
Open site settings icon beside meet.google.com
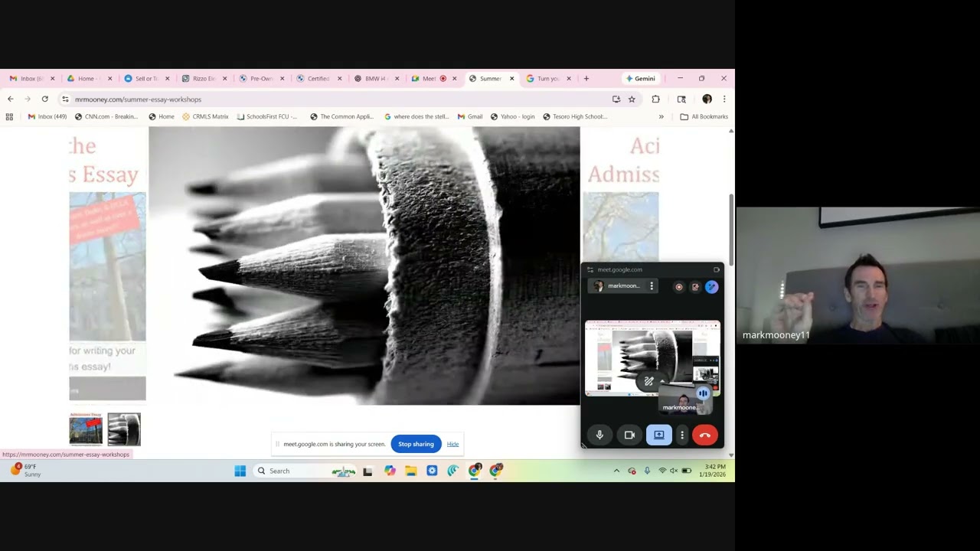coord(590,269)
